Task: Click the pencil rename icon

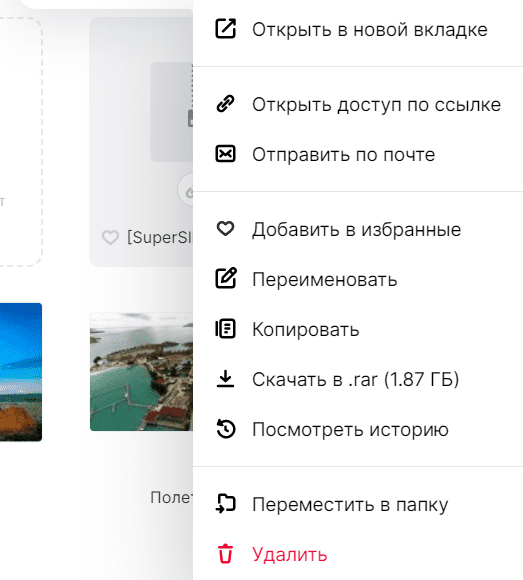Action: click(226, 278)
